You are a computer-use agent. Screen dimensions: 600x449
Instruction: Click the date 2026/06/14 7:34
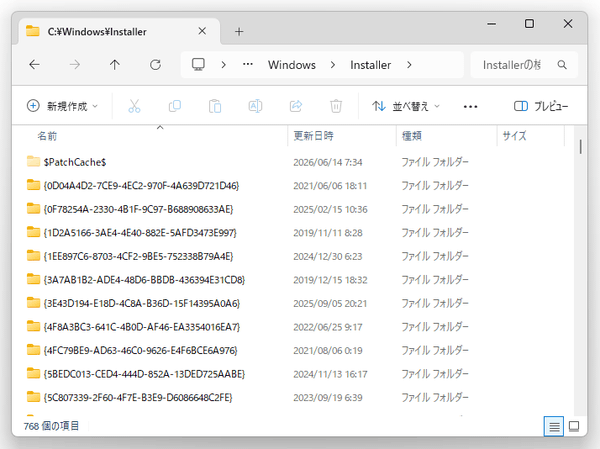pos(328,162)
